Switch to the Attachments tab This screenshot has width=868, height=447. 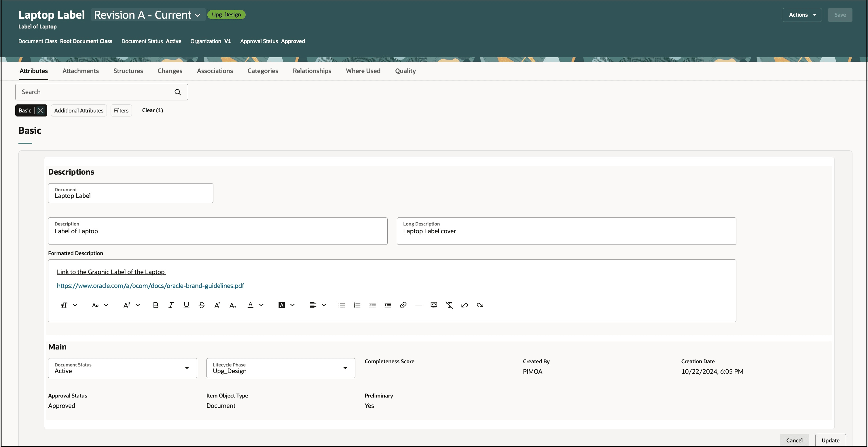[81, 71]
